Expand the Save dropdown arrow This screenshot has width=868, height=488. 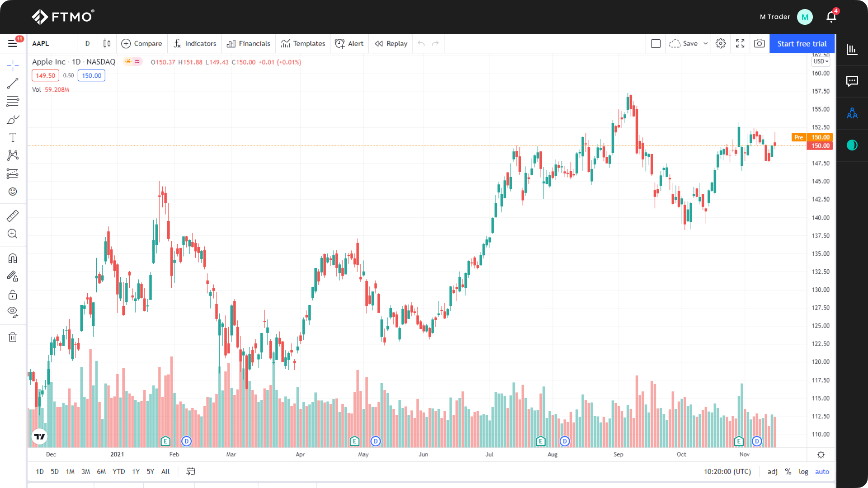click(705, 43)
